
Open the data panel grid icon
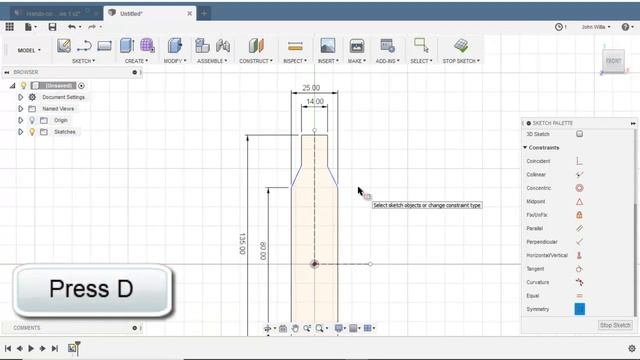pos(9,27)
